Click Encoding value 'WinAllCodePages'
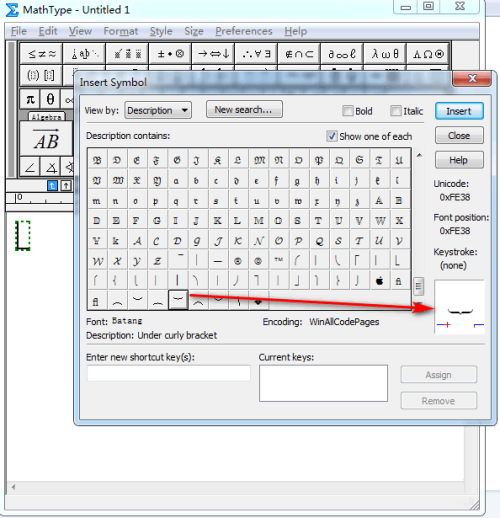 coord(344,322)
